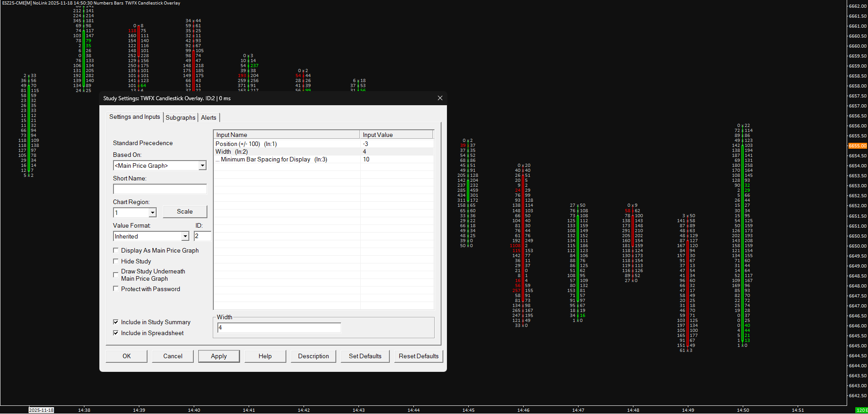
Task: Enable Display As Main Price Graph checkbox
Action: click(x=116, y=250)
